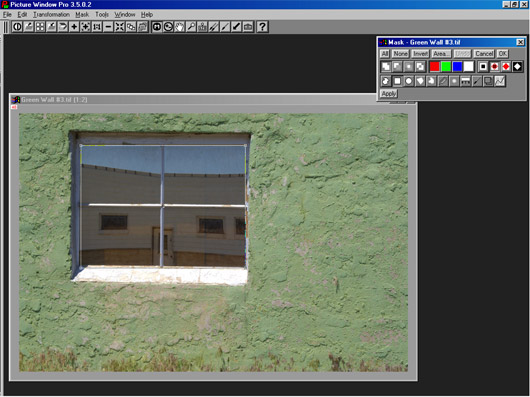Select the stacked rectangles mask tool
The height and width of the screenshot is (397, 530).
488,81
